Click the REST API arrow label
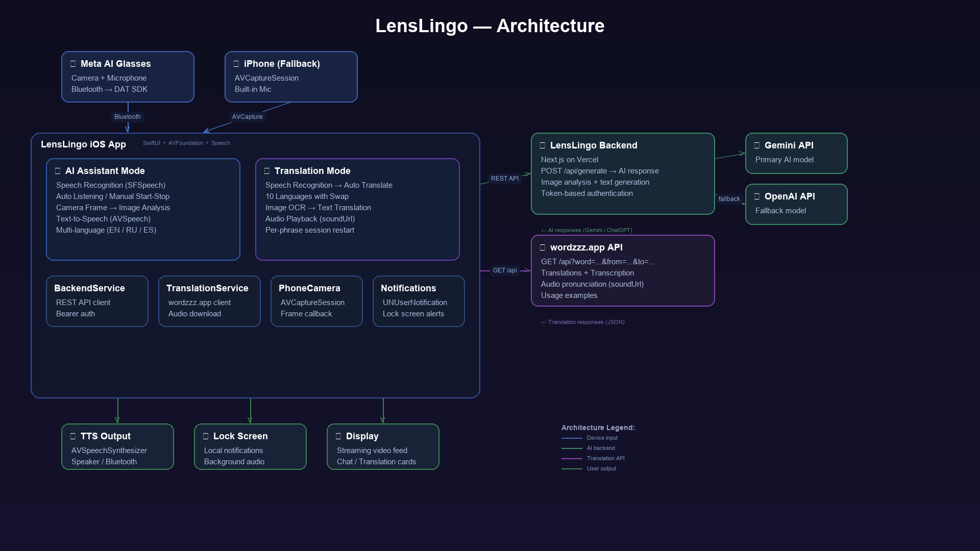980x551 pixels. pos(505,179)
